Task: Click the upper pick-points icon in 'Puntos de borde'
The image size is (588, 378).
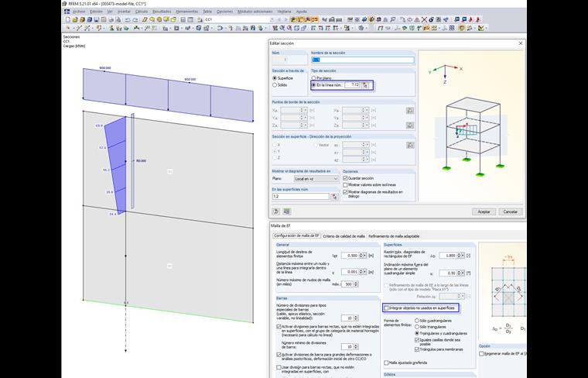Action: [410, 110]
